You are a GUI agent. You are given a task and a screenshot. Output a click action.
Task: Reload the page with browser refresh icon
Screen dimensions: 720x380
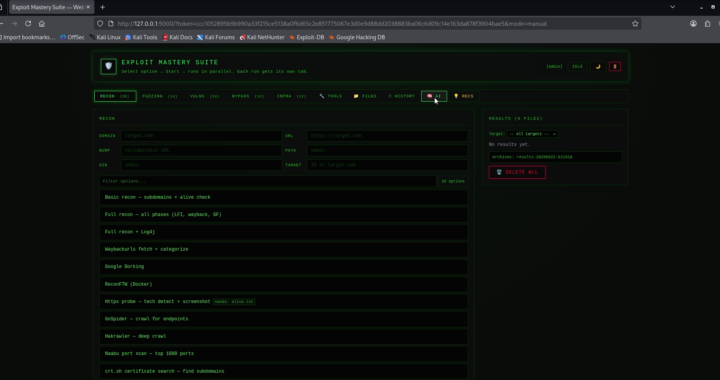pyautogui.click(x=28, y=23)
